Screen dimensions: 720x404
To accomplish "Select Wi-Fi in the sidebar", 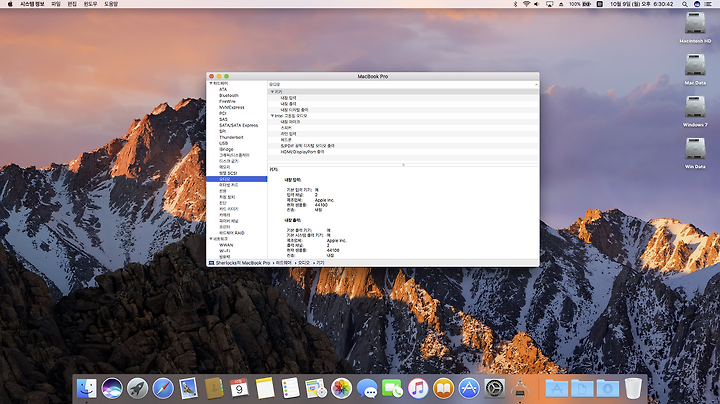I will pyautogui.click(x=224, y=251).
